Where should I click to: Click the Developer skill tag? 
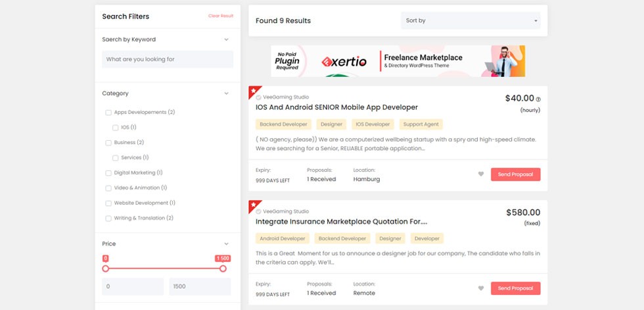[x=427, y=238]
